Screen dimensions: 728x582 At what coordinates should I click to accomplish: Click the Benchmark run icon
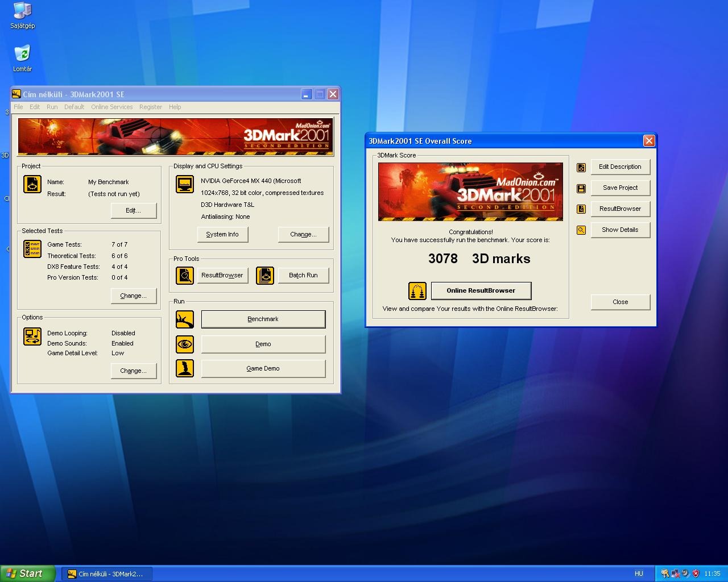click(185, 319)
